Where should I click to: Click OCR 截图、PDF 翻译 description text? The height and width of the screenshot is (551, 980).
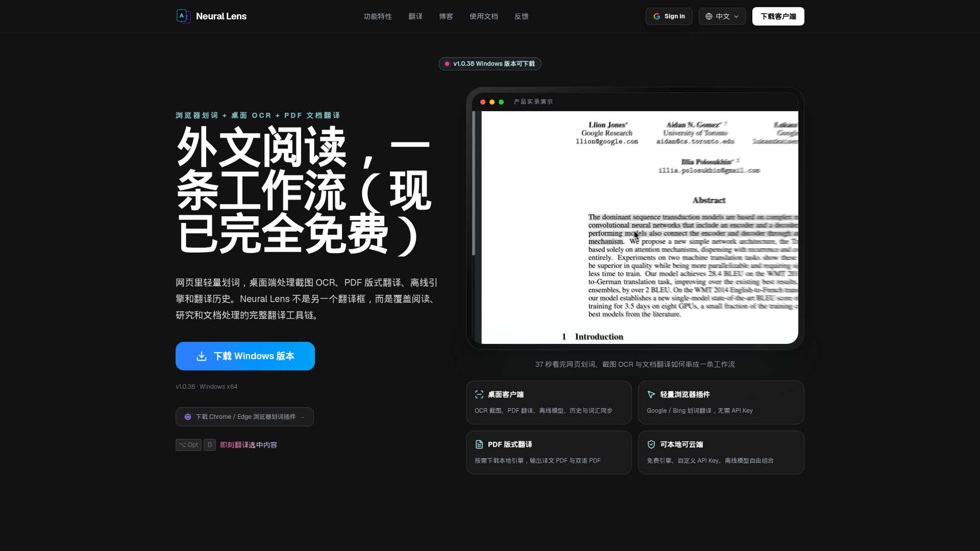544,411
